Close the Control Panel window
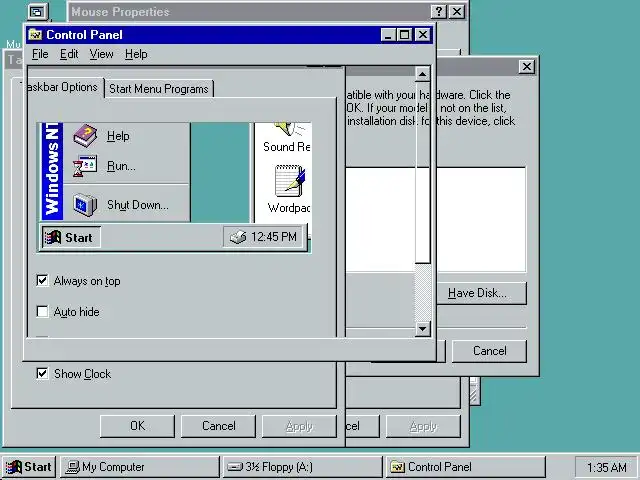Screen dimensions: 640x480 (x=423, y=35)
